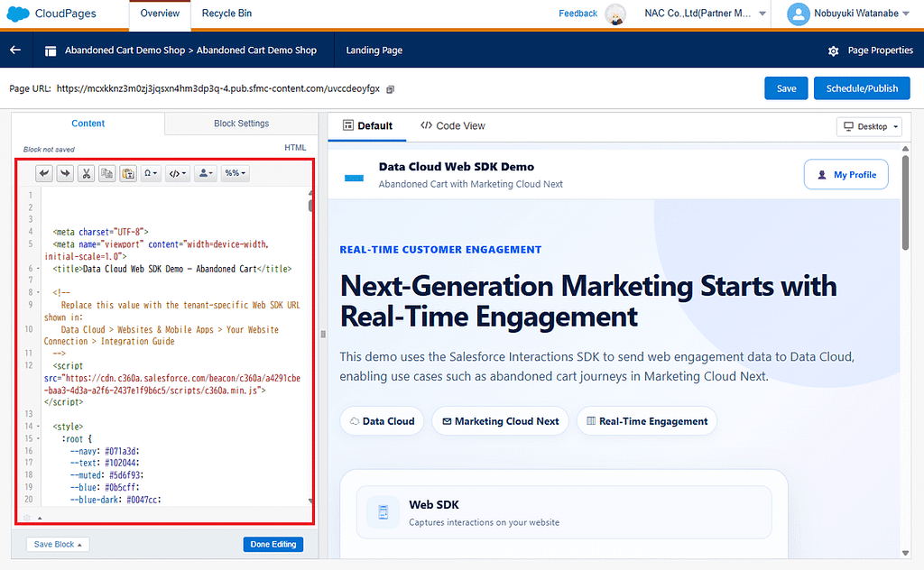Image resolution: width=924 pixels, height=570 pixels.
Task: Click the --blue: #0b5cff code line
Action: point(105,488)
